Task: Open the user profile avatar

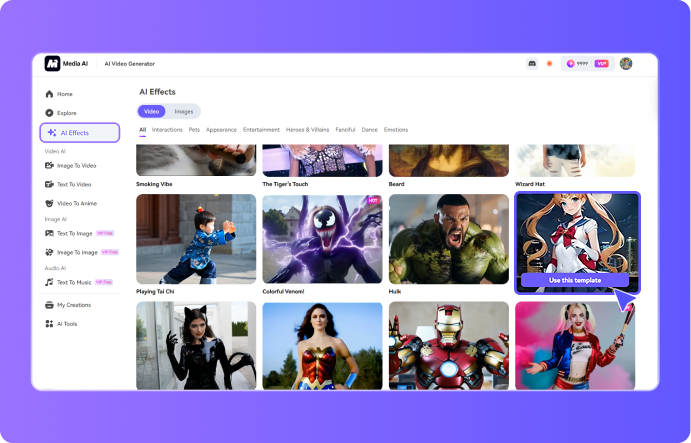Action: [x=626, y=63]
